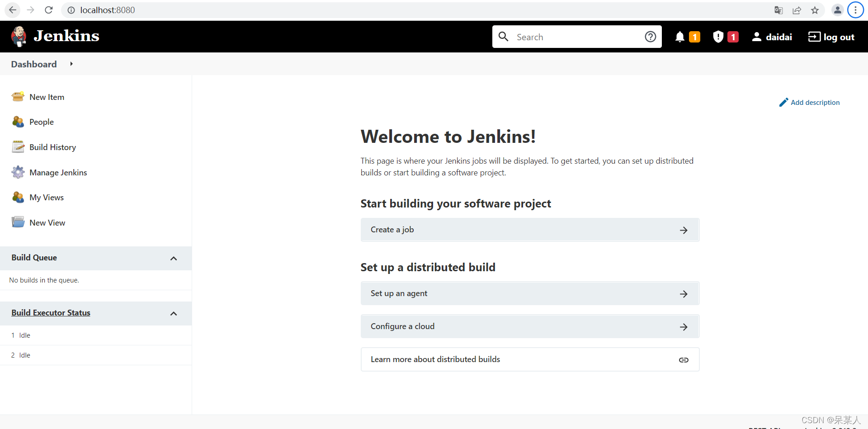This screenshot has height=429, width=868.
Task: Expand the Dashboard breadcrumb arrow menu
Action: [71, 64]
